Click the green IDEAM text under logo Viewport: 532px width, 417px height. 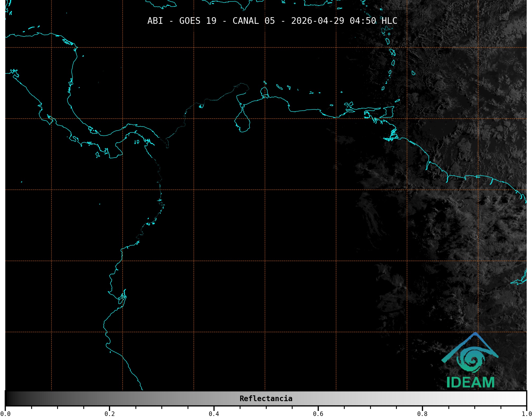tap(470, 382)
